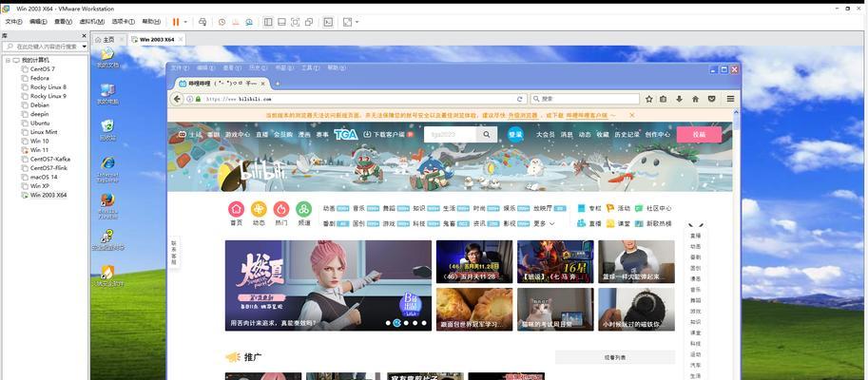Image resolution: width=868 pixels, height=380 pixels.
Task: Click the 登录 login avatar button
Action: (515, 134)
